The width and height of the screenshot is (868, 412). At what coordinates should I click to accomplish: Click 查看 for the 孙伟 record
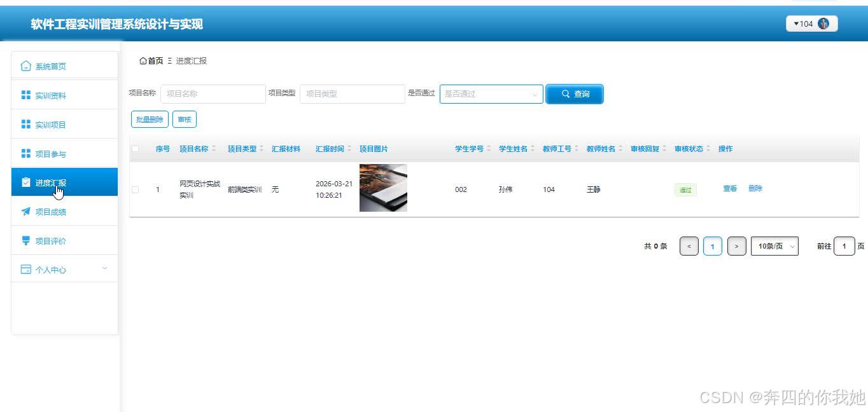[x=730, y=189]
